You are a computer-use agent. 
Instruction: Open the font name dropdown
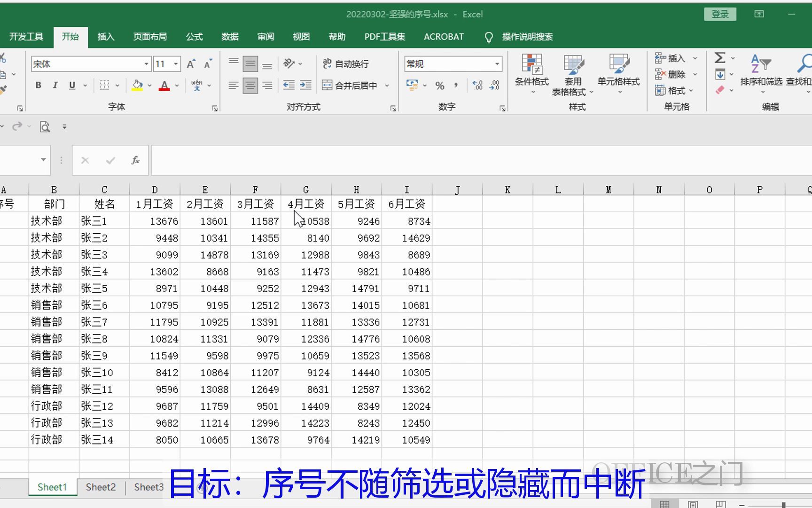(146, 63)
